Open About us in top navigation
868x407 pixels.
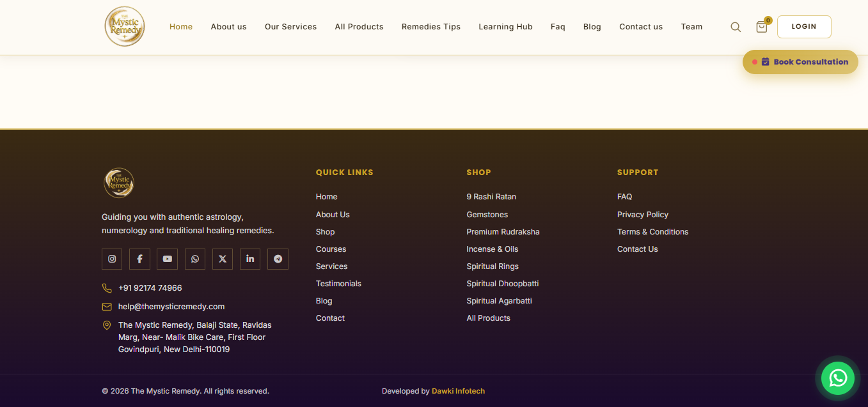point(228,27)
